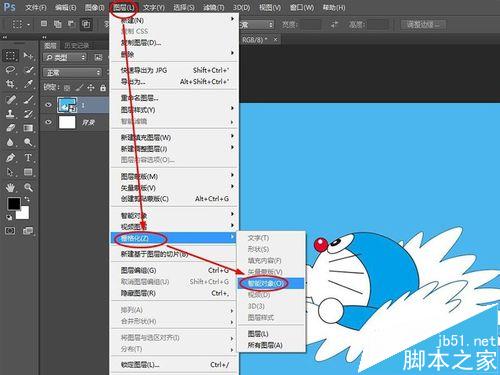Choose 复制图层(D)... menu entry
This screenshot has height=375, width=500.
175,43
